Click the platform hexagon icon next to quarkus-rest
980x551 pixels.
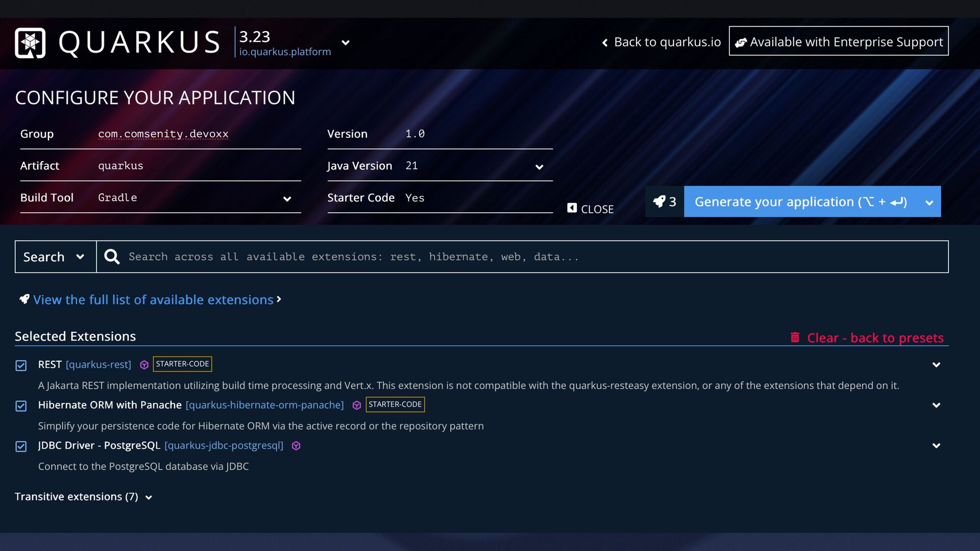pos(144,365)
